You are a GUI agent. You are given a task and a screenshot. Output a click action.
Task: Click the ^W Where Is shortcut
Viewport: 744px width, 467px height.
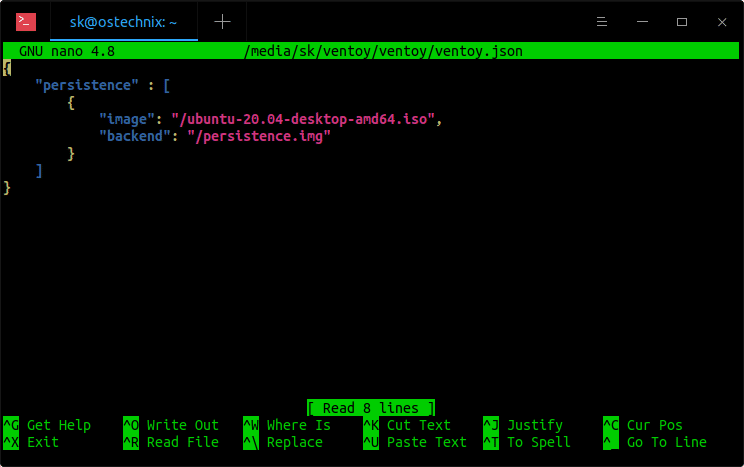click(x=287, y=425)
